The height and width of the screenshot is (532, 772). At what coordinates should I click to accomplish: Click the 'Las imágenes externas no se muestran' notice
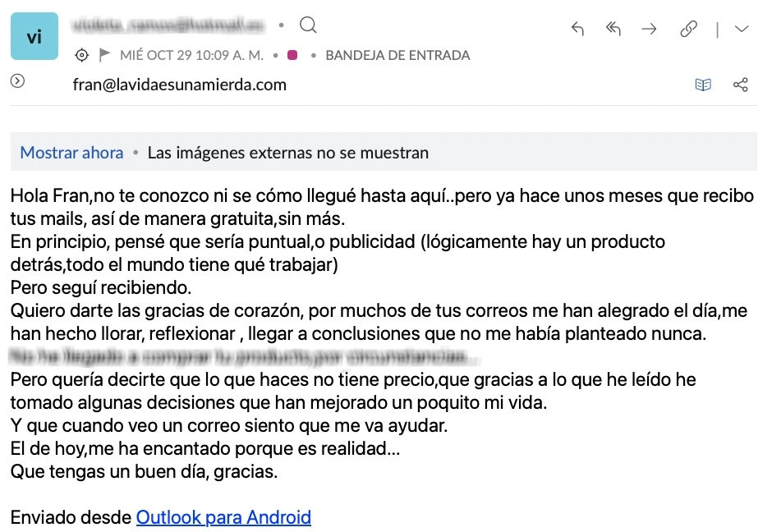(287, 153)
